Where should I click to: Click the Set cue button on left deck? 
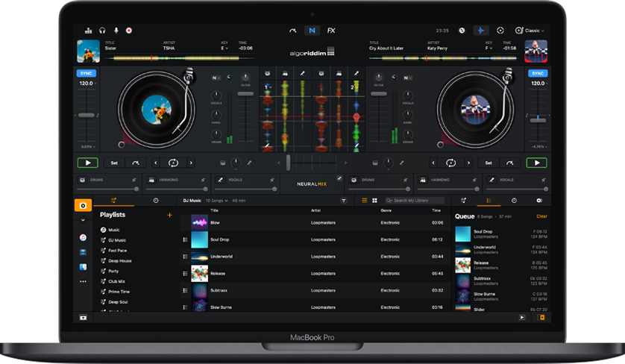(x=114, y=163)
